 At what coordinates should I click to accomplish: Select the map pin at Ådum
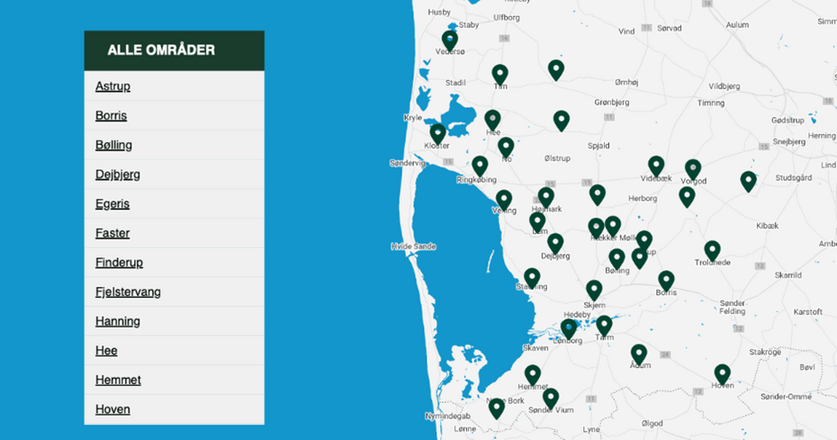tap(639, 354)
